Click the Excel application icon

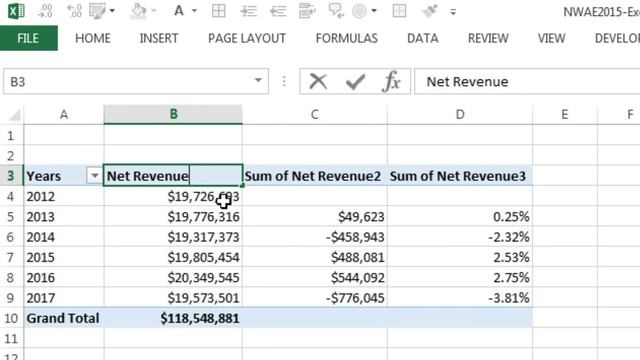tap(16, 11)
